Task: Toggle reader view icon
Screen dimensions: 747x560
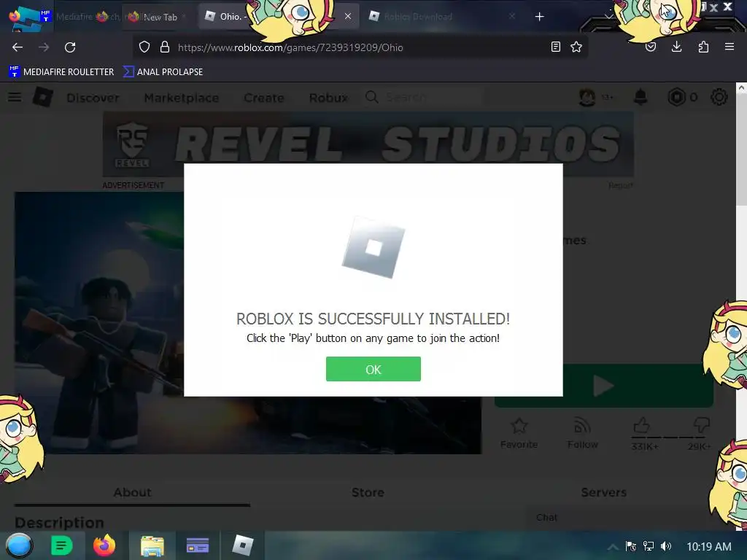Action: click(x=555, y=47)
